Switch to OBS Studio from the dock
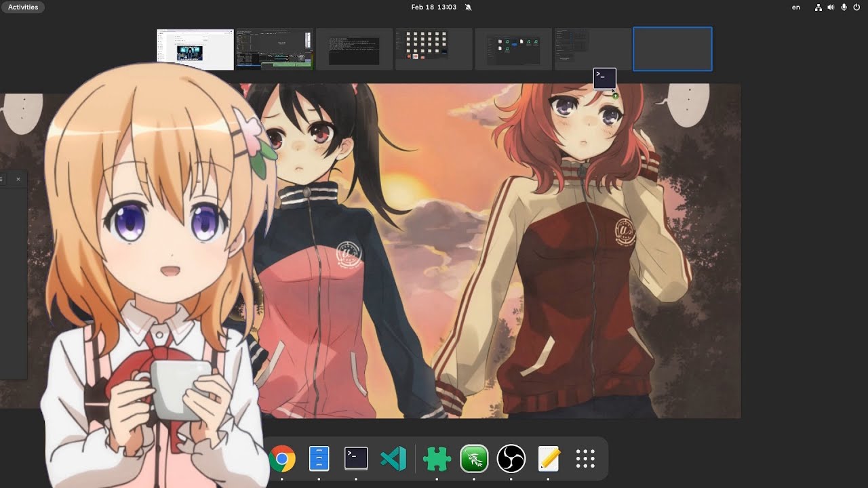 511,459
